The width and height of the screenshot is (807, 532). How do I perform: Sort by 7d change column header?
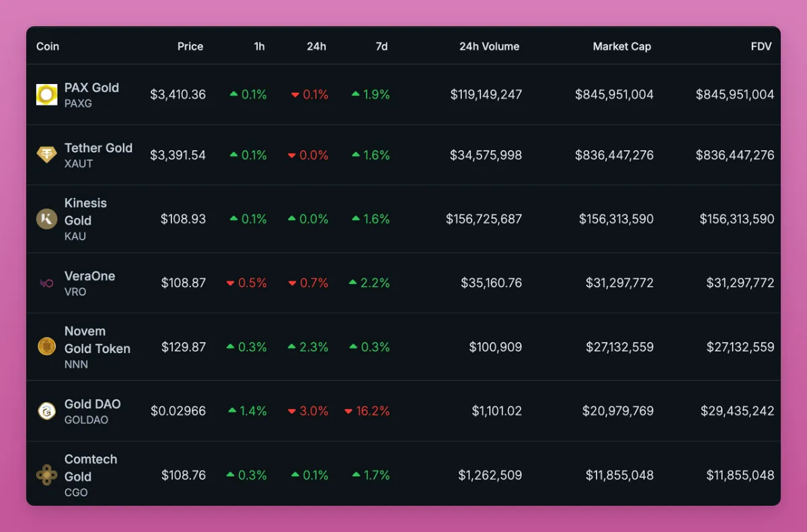(381, 46)
